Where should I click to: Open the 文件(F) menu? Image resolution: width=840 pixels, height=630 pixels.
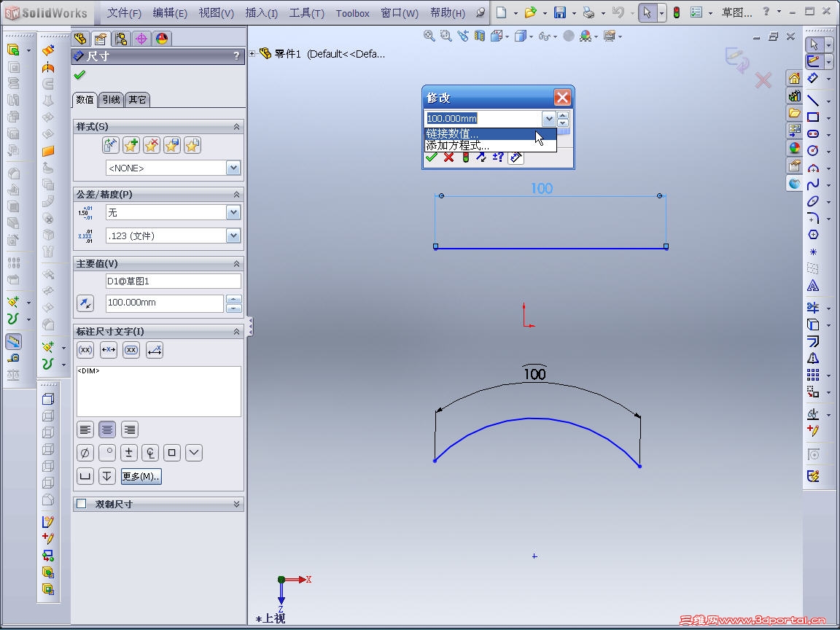point(124,13)
